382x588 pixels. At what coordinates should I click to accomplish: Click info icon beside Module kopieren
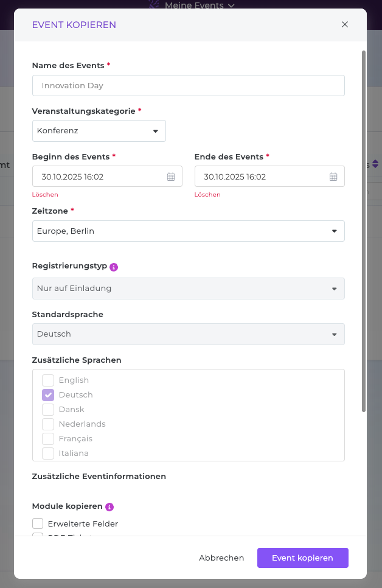109,506
